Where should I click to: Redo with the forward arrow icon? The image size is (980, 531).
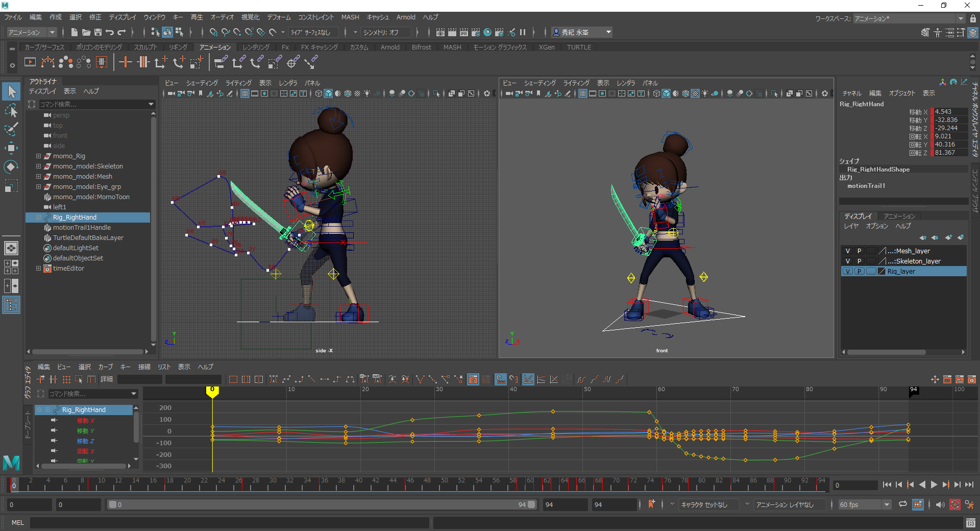tap(121, 32)
